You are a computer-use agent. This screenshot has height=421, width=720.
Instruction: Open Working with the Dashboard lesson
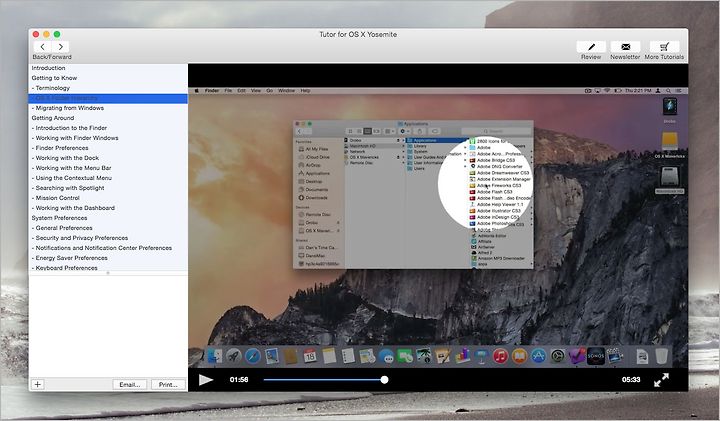[108, 208]
